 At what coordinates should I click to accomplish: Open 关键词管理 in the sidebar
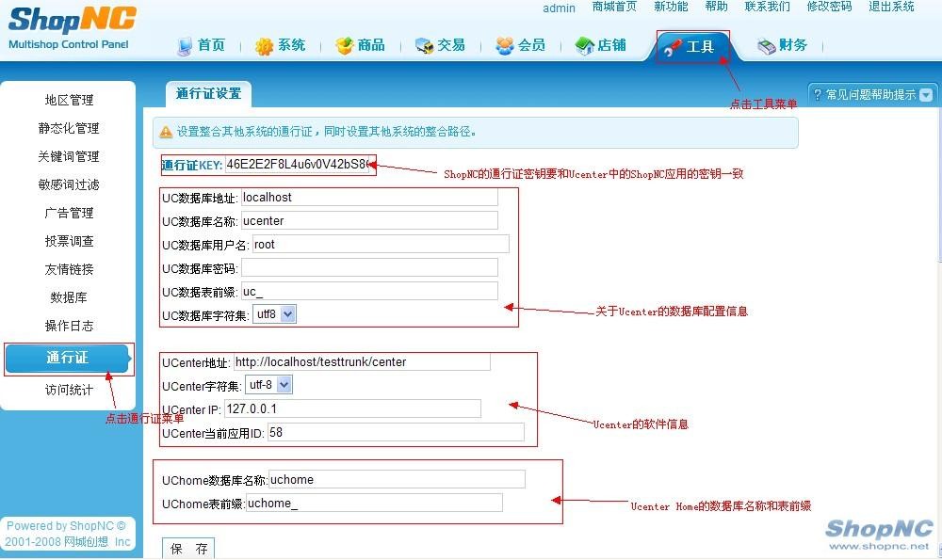[x=69, y=156]
